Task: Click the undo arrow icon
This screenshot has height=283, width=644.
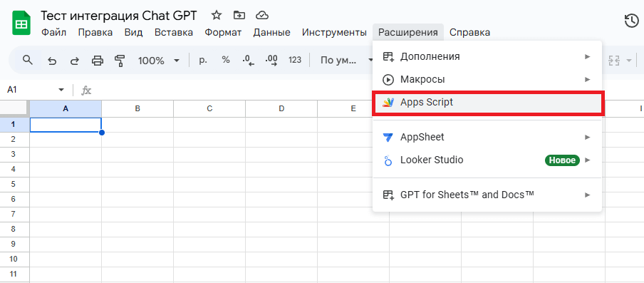Action: point(52,61)
